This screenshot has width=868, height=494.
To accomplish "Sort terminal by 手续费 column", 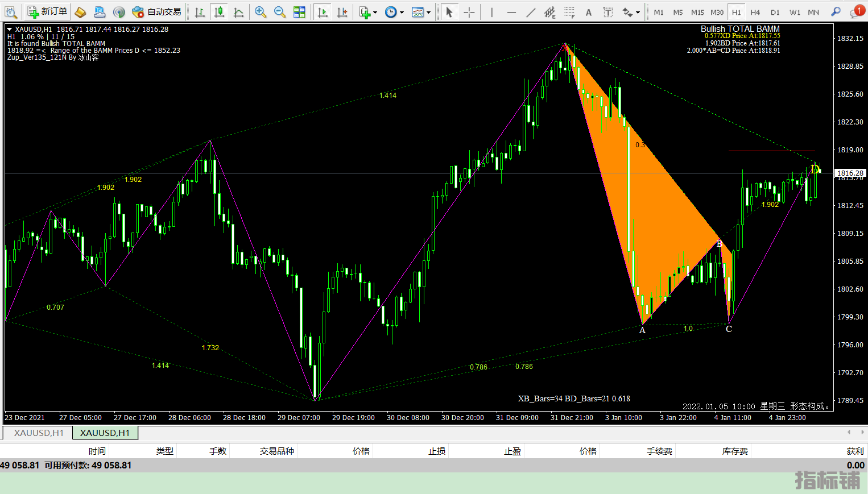I will coord(659,451).
